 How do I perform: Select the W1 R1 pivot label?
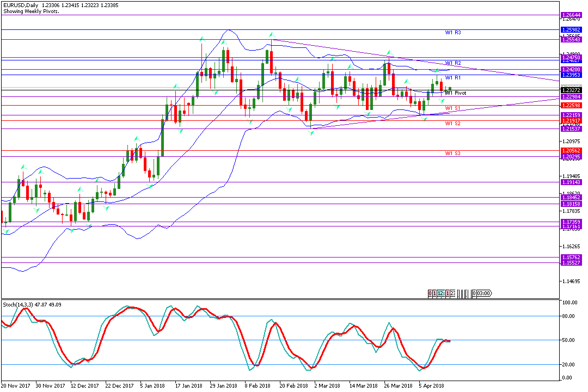tap(453, 78)
